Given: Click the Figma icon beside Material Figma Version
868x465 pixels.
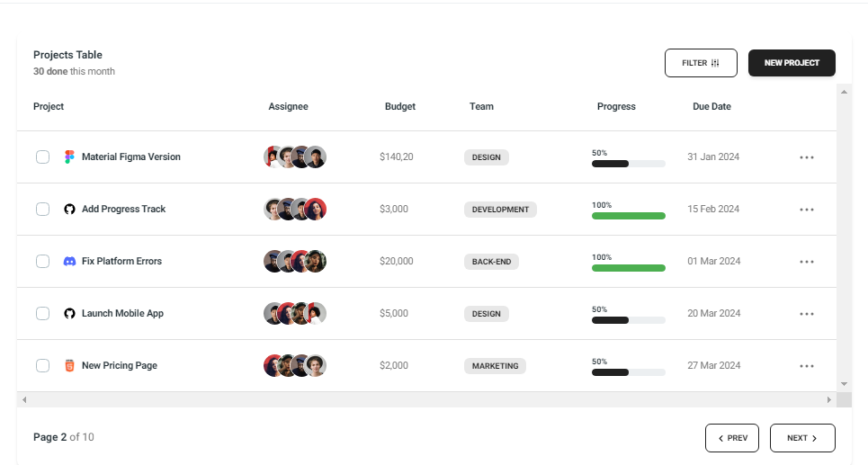Looking at the screenshot, I should click(x=69, y=157).
